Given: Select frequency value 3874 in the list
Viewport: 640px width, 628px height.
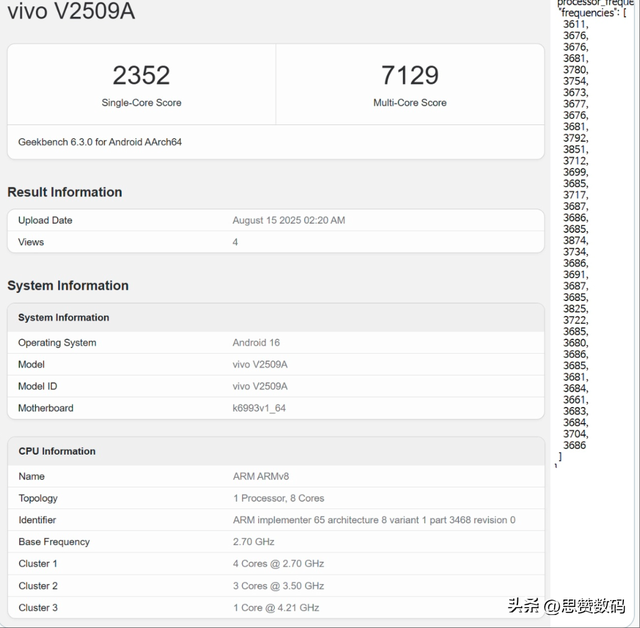Looking at the screenshot, I should pyautogui.click(x=575, y=240).
